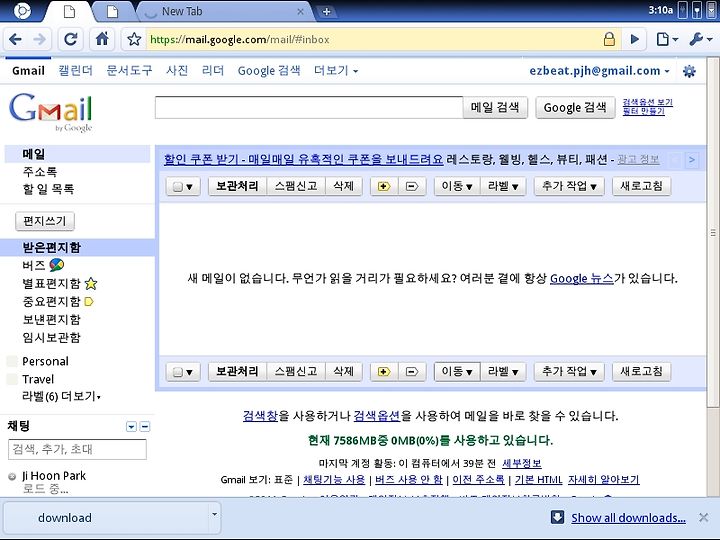The width and height of the screenshot is (720, 540).
Task: Open 리더 in the Google bar
Action: tap(213, 71)
